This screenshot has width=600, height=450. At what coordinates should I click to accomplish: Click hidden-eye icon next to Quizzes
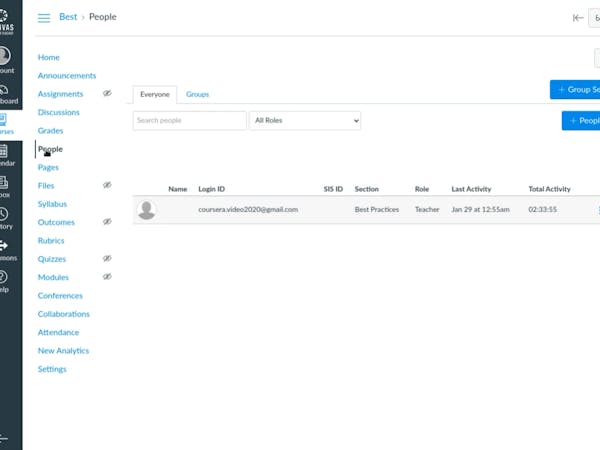(107, 258)
